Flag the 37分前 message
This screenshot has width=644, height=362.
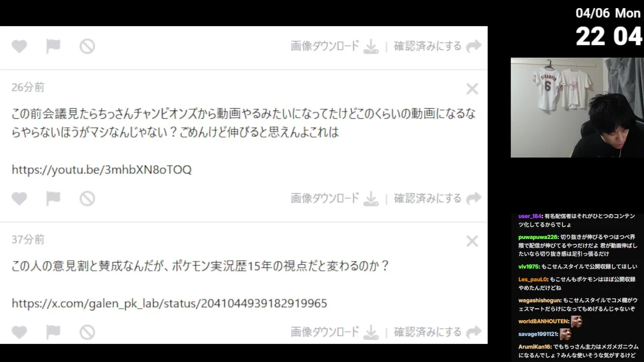tap(53, 332)
